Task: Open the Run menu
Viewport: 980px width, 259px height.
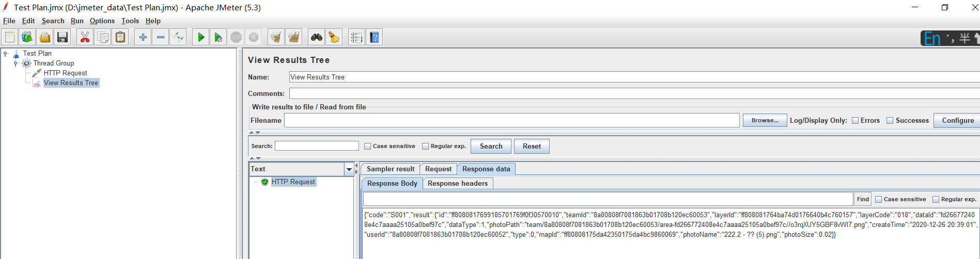Action: pos(77,21)
